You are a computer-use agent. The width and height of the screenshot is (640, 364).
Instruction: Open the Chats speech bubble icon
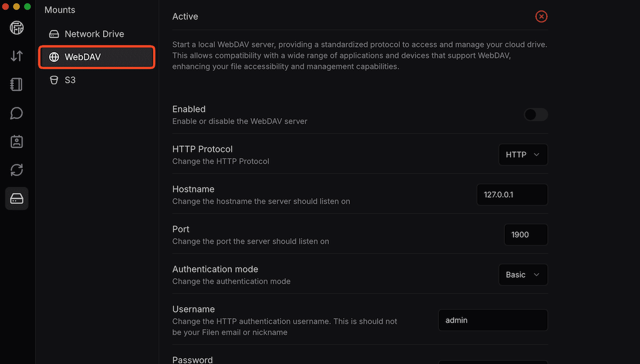pos(16,113)
